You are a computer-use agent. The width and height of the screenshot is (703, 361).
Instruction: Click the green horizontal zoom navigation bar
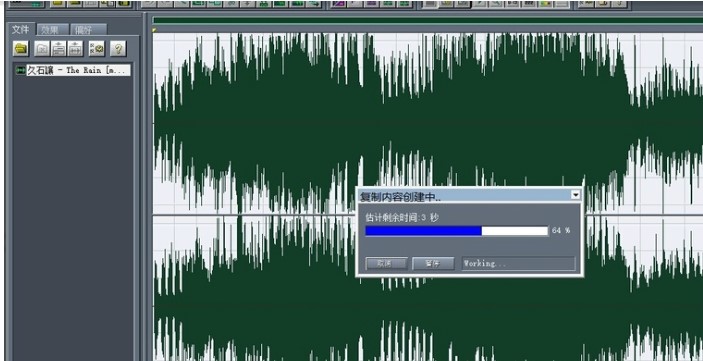(428, 20)
